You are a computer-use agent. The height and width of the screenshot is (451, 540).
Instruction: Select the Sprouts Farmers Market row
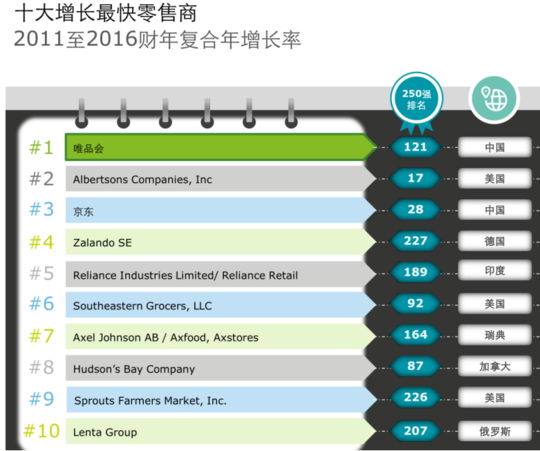221,399
